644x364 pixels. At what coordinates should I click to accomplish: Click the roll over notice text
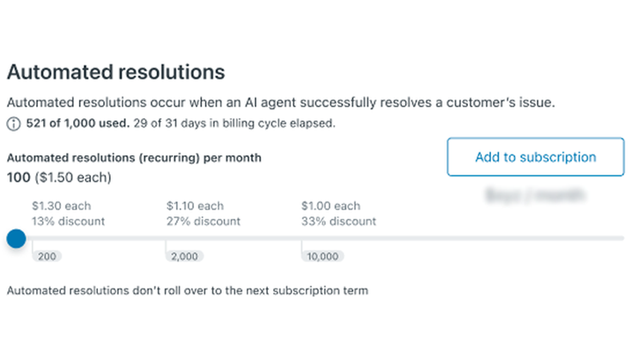pos(188,290)
